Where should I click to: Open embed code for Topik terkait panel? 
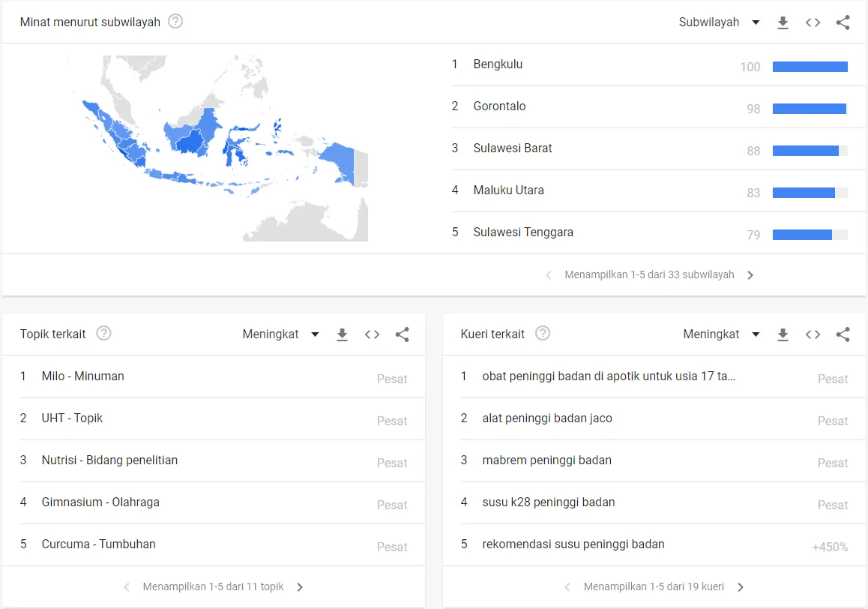click(373, 334)
